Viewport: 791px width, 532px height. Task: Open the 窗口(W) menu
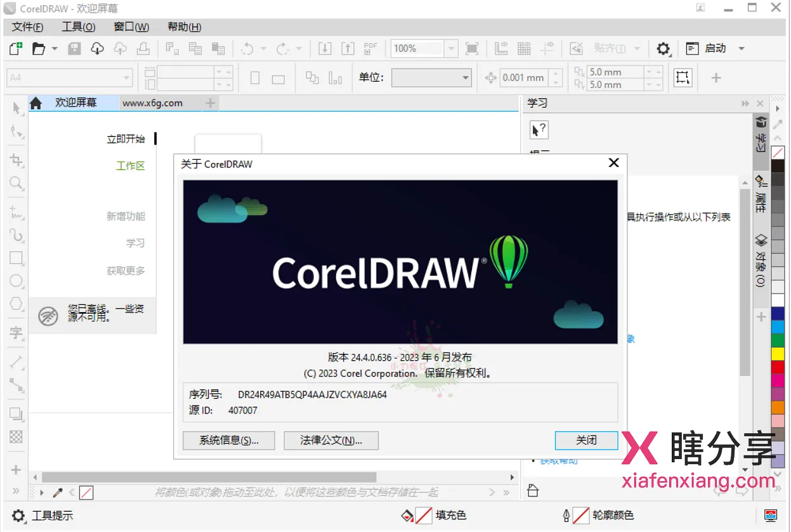point(131,27)
